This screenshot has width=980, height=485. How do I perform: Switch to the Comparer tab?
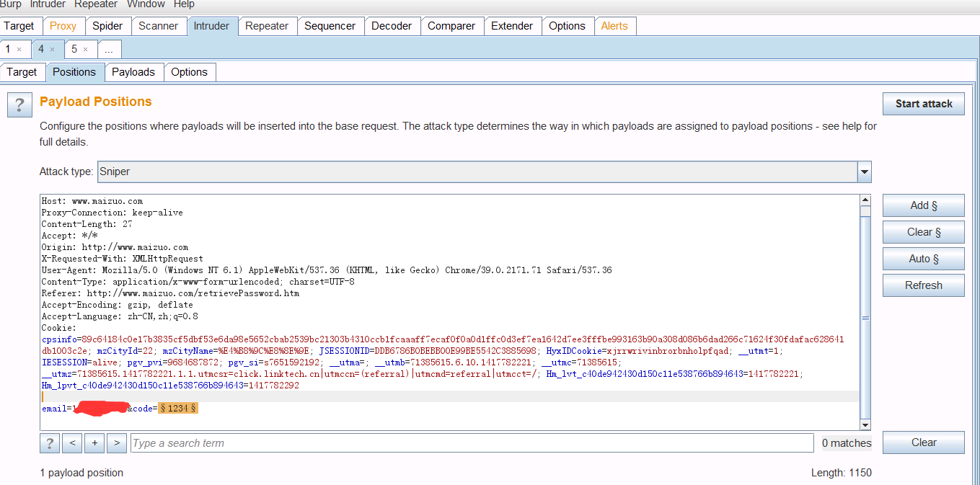pos(451,26)
